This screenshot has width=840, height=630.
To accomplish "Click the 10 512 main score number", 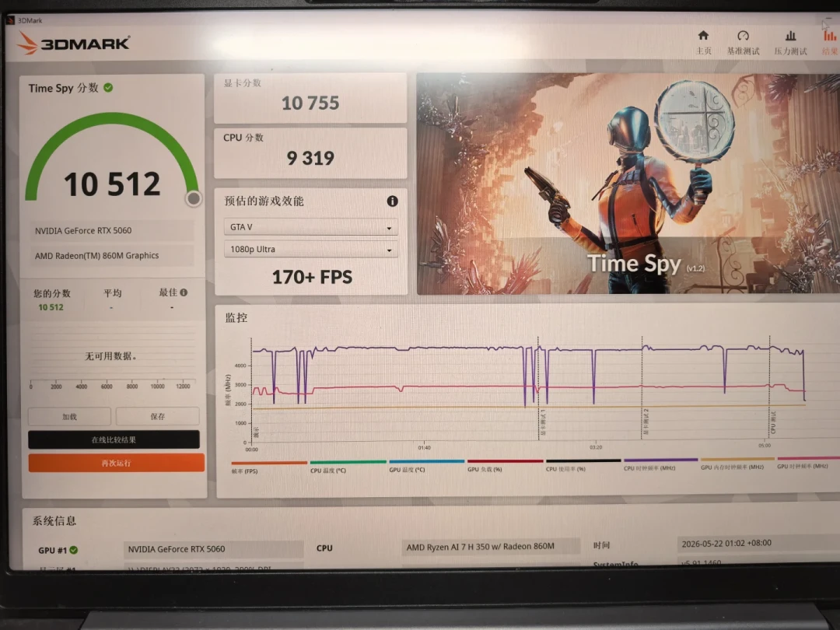I will click(112, 184).
